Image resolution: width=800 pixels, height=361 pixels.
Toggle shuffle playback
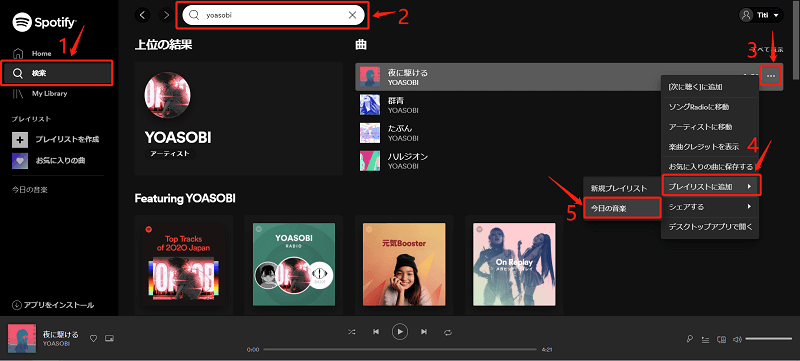[352, 332]
